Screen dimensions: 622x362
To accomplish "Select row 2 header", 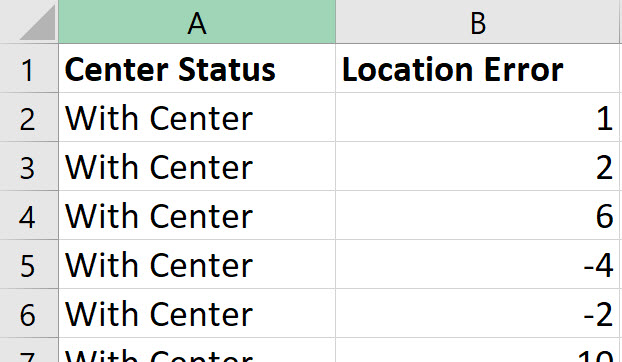I will pos(29,117).
